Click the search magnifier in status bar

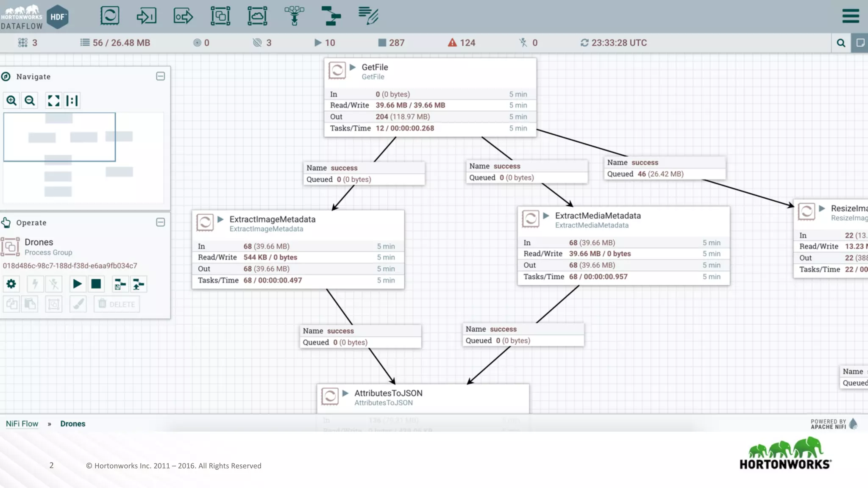tap(841, 43)
